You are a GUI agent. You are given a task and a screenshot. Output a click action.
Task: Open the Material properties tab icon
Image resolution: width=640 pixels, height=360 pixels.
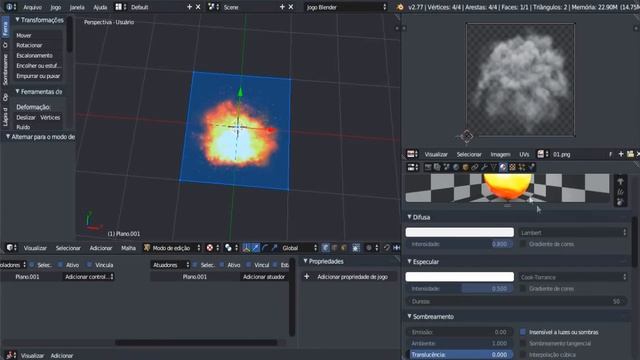503,167
